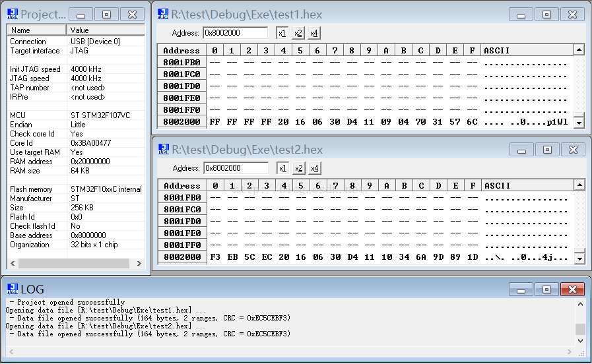This screenshot has height=364, width=592.
Task: Set x2 view in test2.hex window
Action: (x=299, y=168)
